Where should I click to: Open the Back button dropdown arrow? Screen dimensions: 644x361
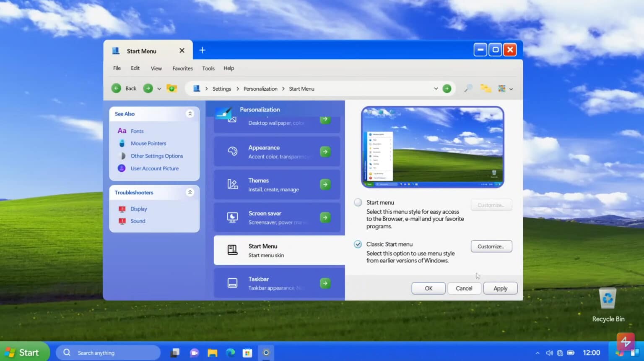159,89
